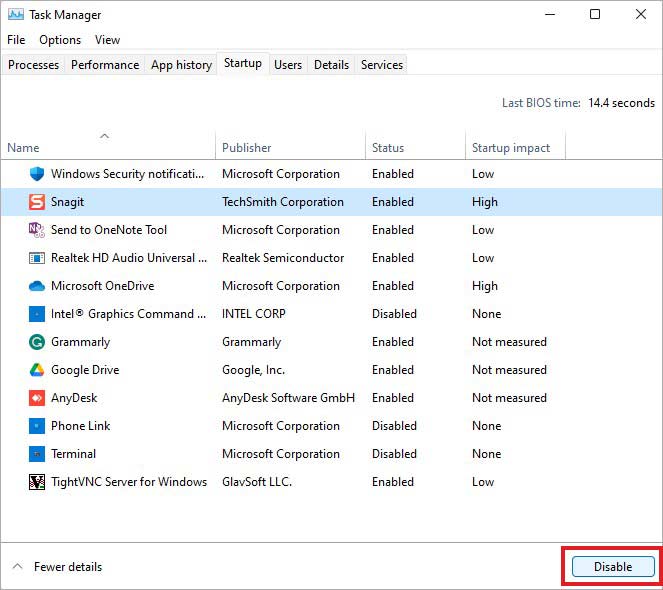The height and width of the screenshot is (590, 663).
Task: Click the Disabled status for Terminal
Action: pyautogui.click(x=394, y=454)
